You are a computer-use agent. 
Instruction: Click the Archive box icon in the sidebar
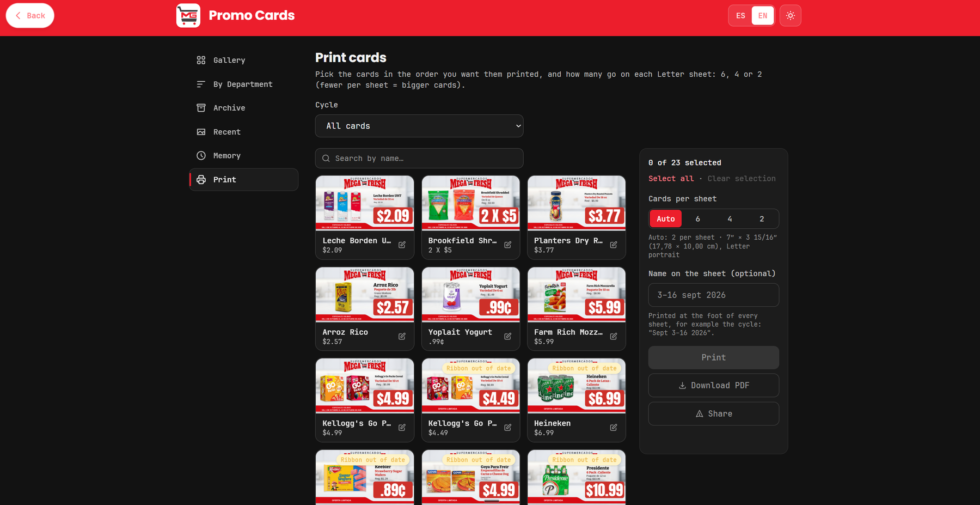point(201,108)
